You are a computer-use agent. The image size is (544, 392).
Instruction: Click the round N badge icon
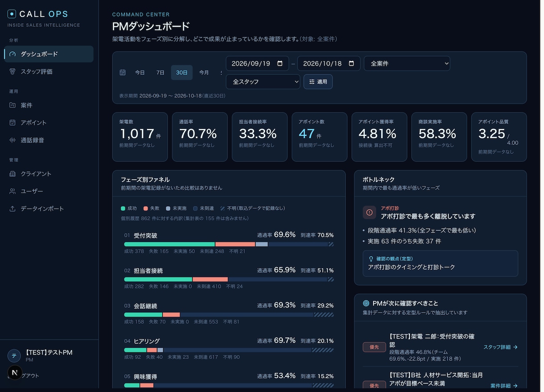pos(15,372)
